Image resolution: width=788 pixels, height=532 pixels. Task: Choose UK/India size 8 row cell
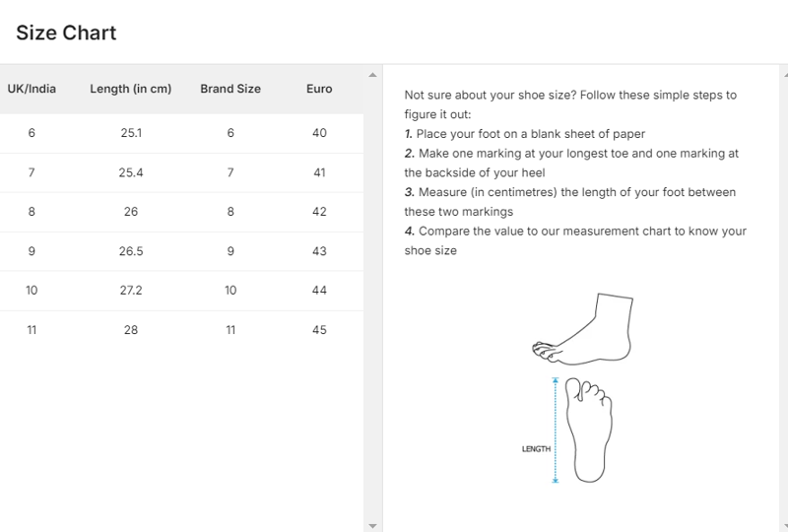tap(32, 212)
